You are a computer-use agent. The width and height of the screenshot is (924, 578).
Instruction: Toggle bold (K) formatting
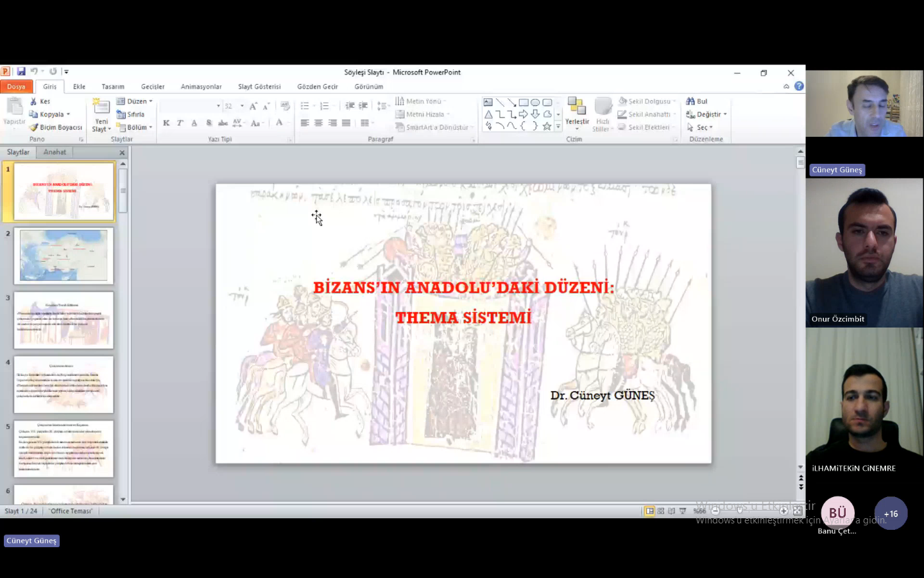[x=166, y=123]
